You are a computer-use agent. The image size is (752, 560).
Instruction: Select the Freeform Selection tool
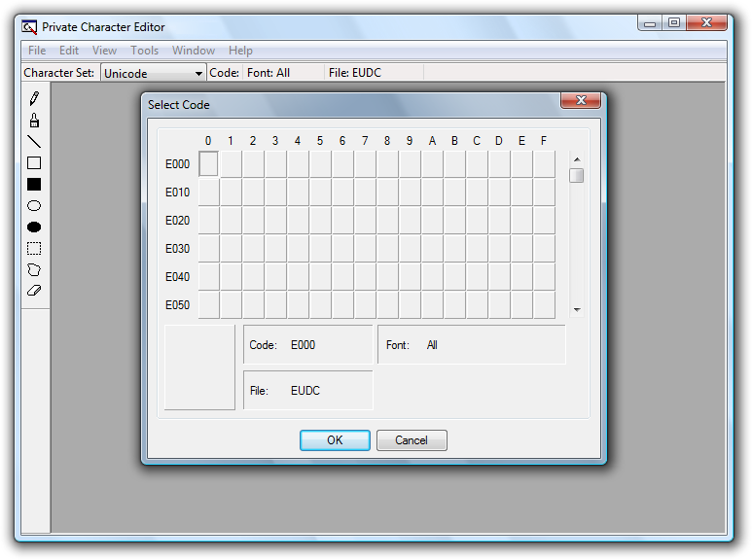pyautogui.click(x=34, y=270)
